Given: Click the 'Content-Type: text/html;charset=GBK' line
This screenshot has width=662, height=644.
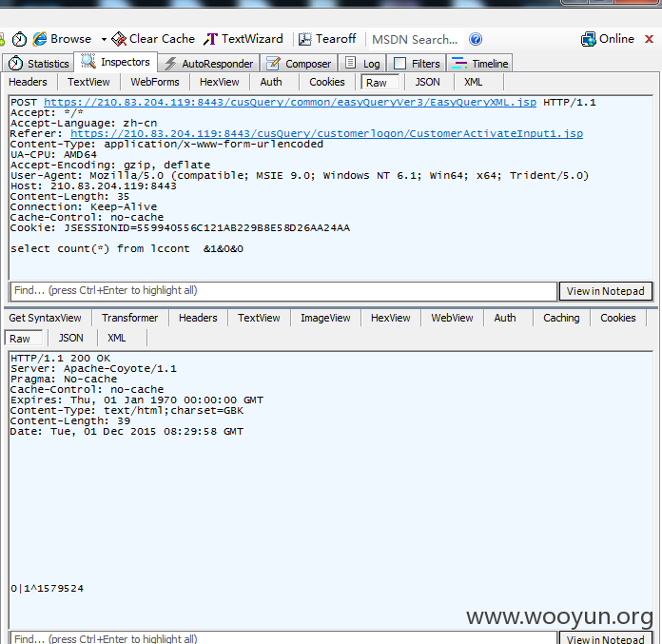Looking at the screenshot, I should click(127, 411).
